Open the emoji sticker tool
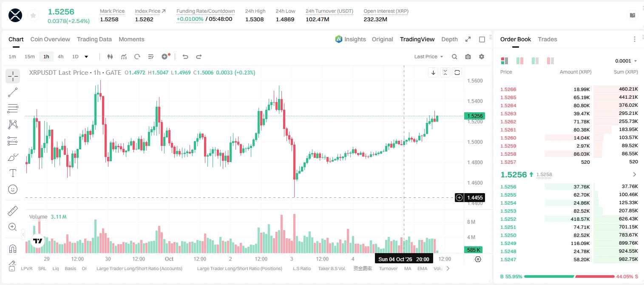The width and height of the screenshot is (644, 285). click(13, 189)
